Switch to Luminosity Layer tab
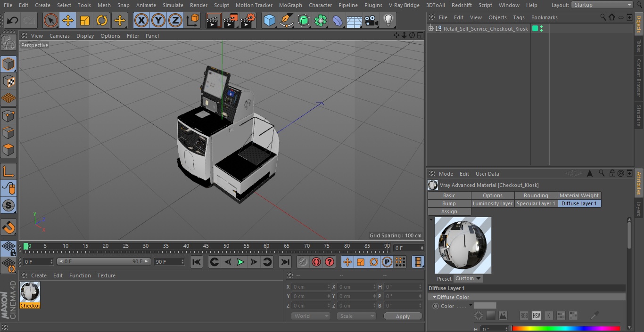 [x=493, y=203]
